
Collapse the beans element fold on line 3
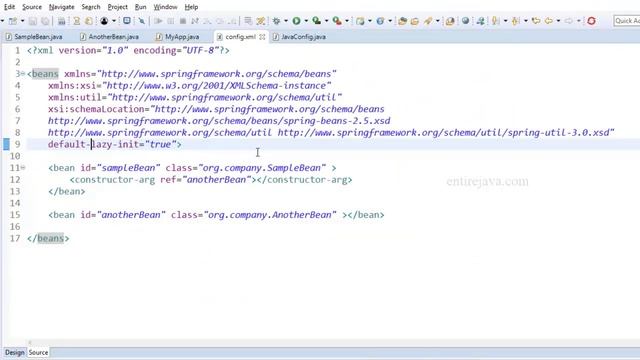tap(23, 74)
